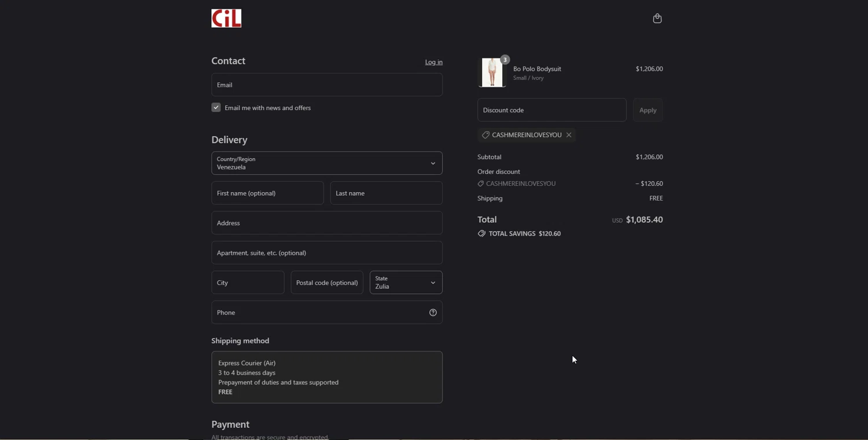Viewport: 868px width, 440px height.
Task: Click the Last name field
Action: coord(387,193)
